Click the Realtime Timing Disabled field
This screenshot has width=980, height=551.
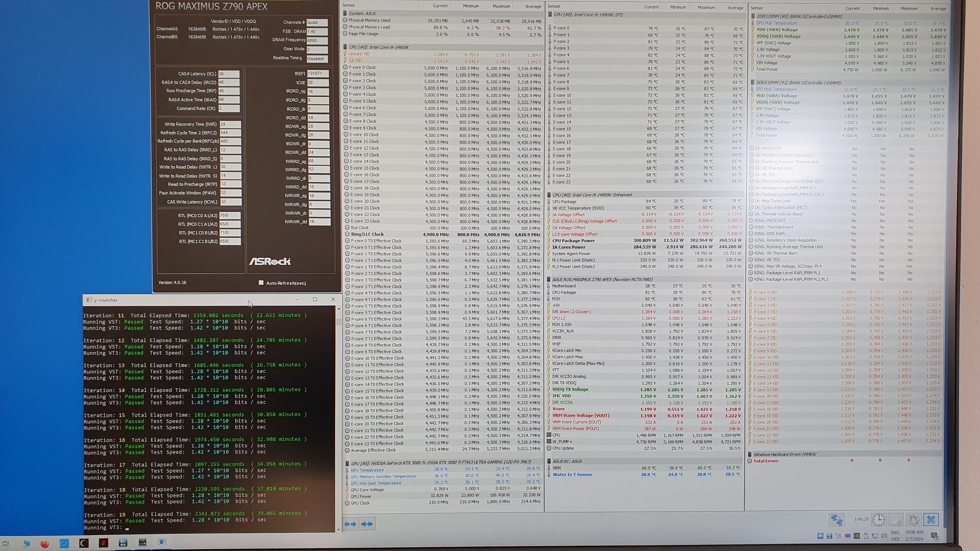317,59
